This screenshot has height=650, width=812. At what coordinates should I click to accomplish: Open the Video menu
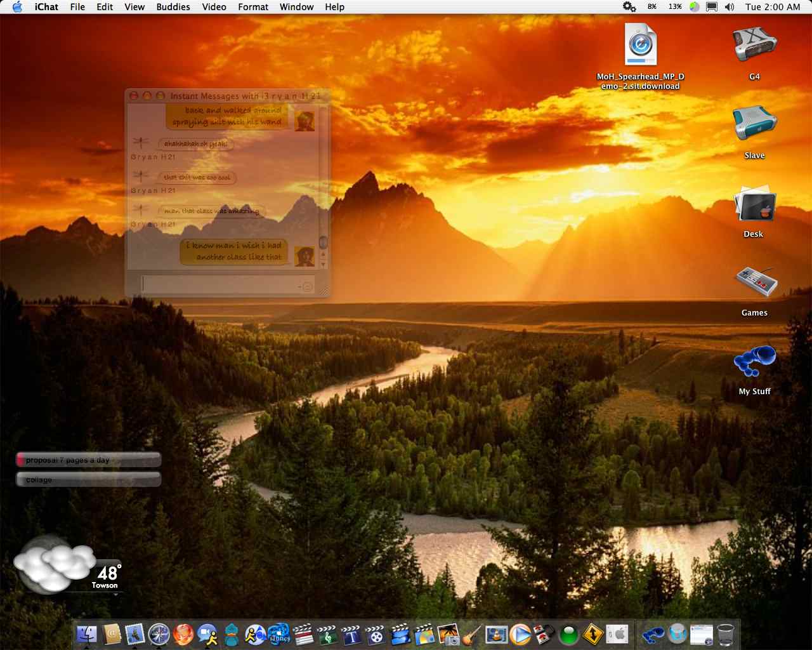(214, 7)
